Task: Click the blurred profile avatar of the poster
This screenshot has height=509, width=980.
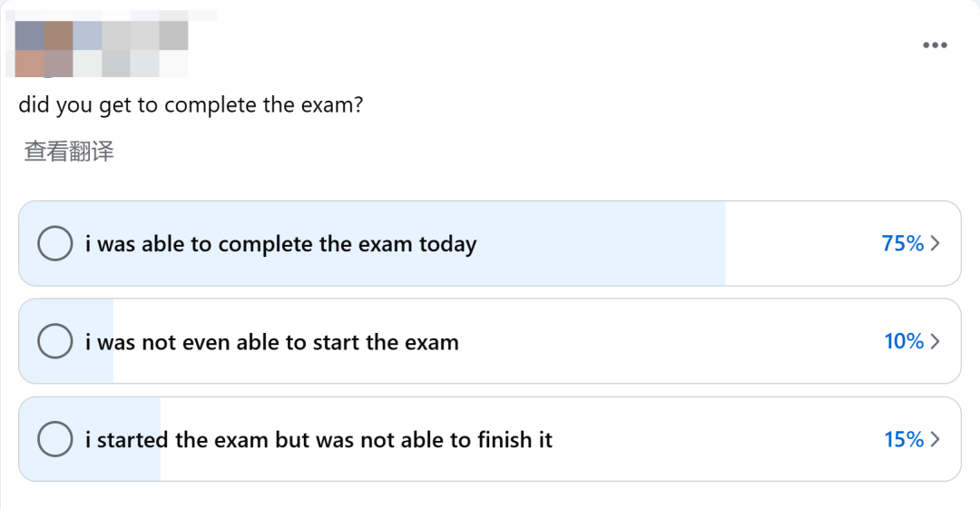Action: pyautogui.click(x=44, y=49)
